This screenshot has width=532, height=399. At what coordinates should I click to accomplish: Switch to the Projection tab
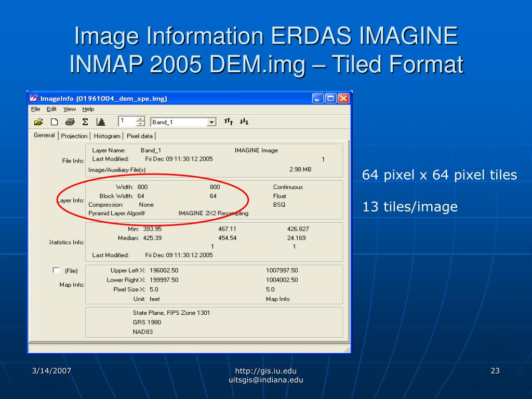pyautogui.click(x=74, y=136)
